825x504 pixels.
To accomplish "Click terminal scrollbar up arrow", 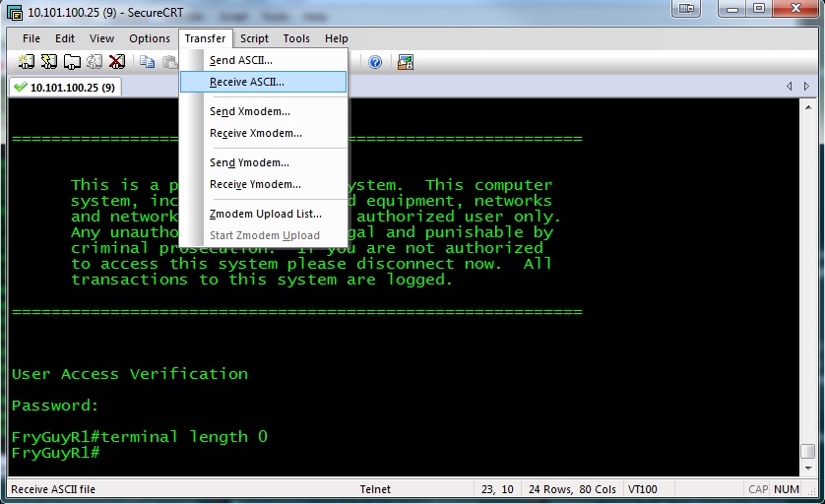I will 808,107.
